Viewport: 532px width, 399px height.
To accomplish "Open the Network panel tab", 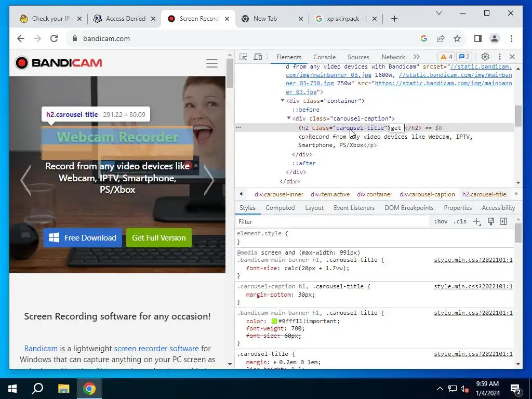I will pos(393,57).
